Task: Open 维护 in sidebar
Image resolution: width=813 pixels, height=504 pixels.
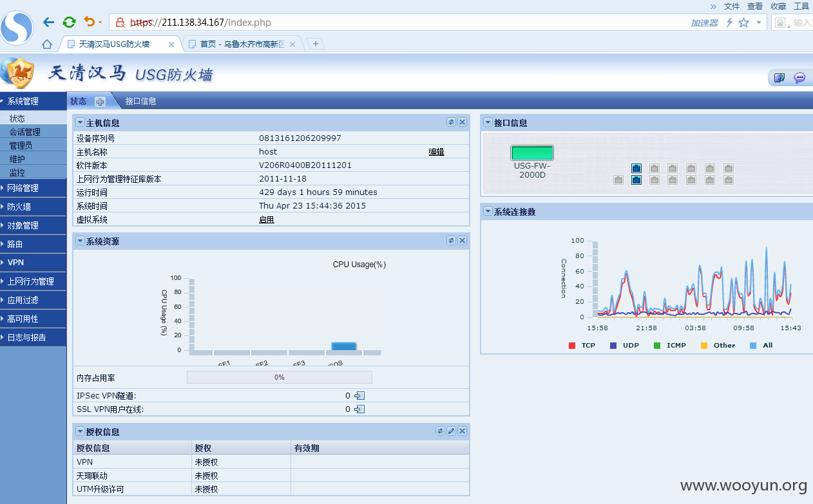Action: 33,159
